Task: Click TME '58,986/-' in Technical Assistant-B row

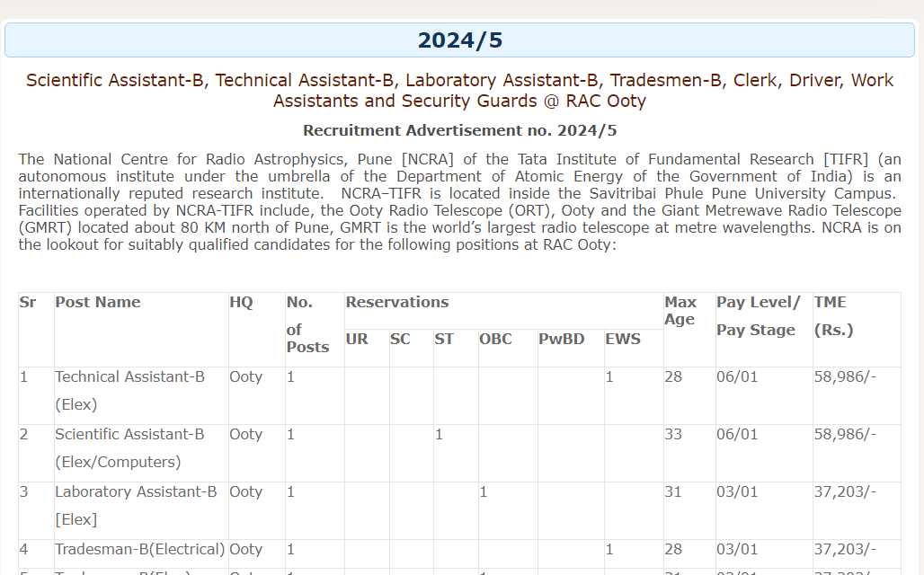Action: tap(845, 376)
